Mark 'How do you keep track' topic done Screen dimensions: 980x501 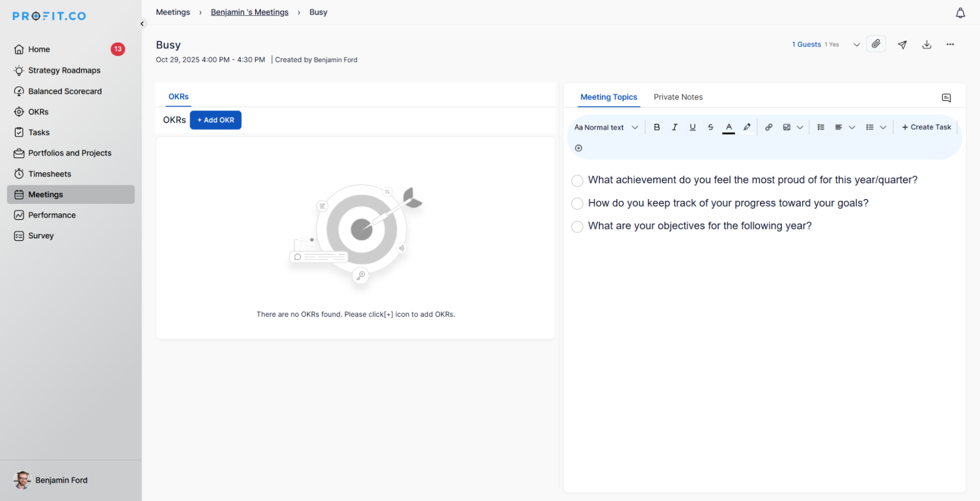coord(577,203)
